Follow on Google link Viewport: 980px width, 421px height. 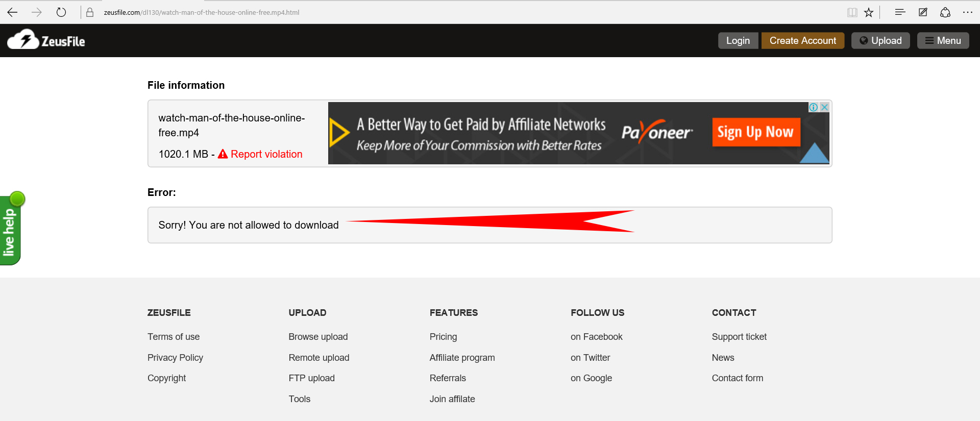(591, 378)
